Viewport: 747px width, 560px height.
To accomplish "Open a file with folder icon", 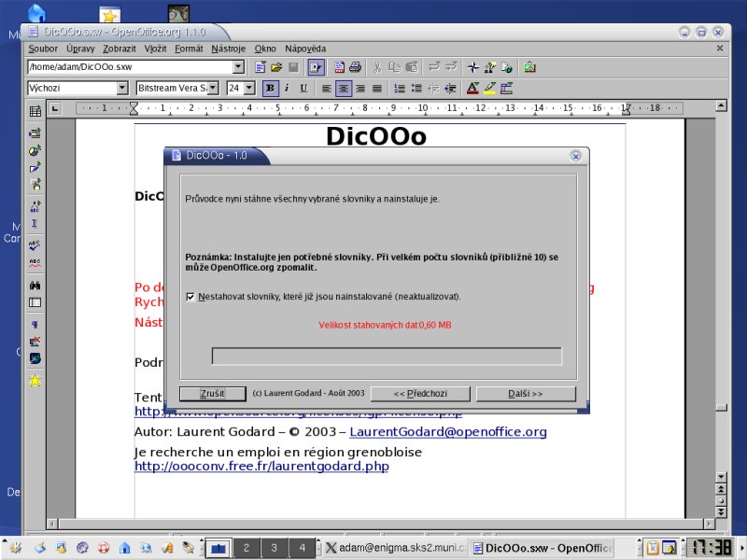I will point(276,67).
